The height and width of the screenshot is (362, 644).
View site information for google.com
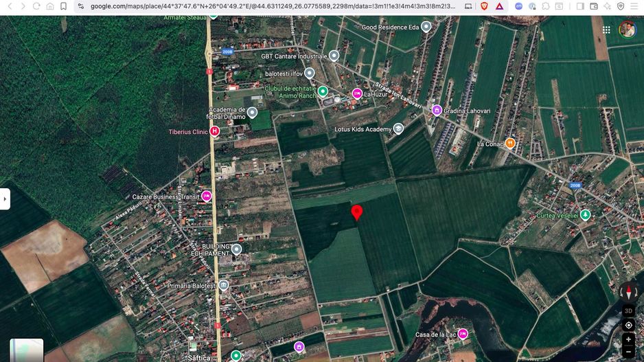[x=81, y=6]
